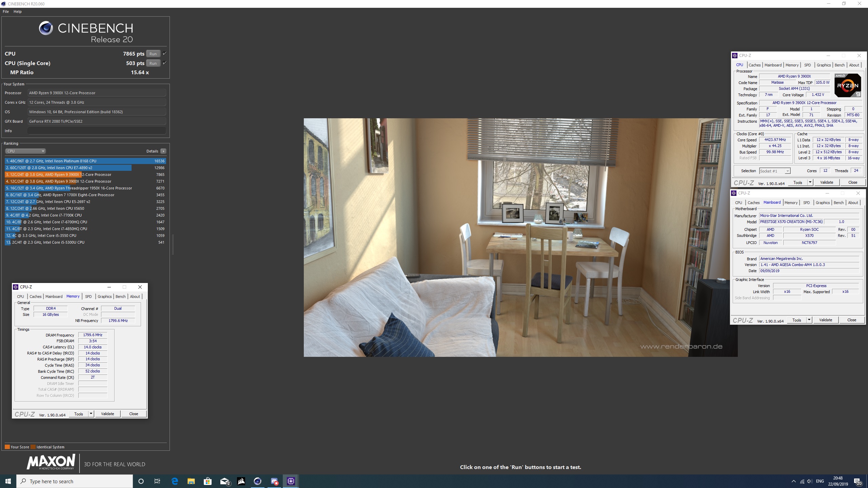The image size is (868, 488).
Task: Open Bench tab in top CPU-Z window
Action: (x=840, y=65)
